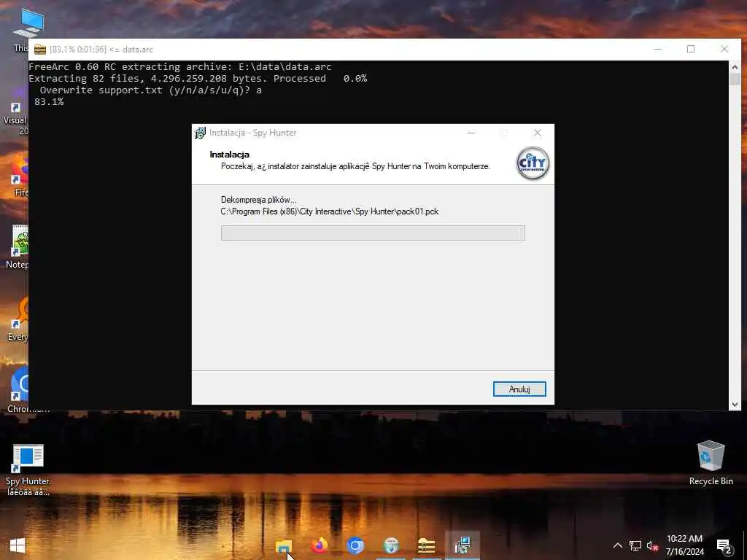The height and width of the screenshot is (560, 747).
Task: Select the Chromium desktop shortcut
Action: (x=18, y=390)
